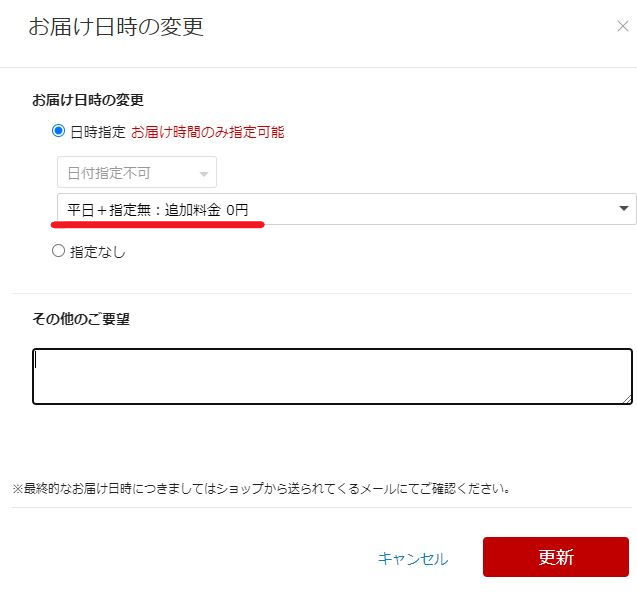Click the 日時指定 label text
The height and width of the screenshot is (593, 637).
click(x=98, y=132)
